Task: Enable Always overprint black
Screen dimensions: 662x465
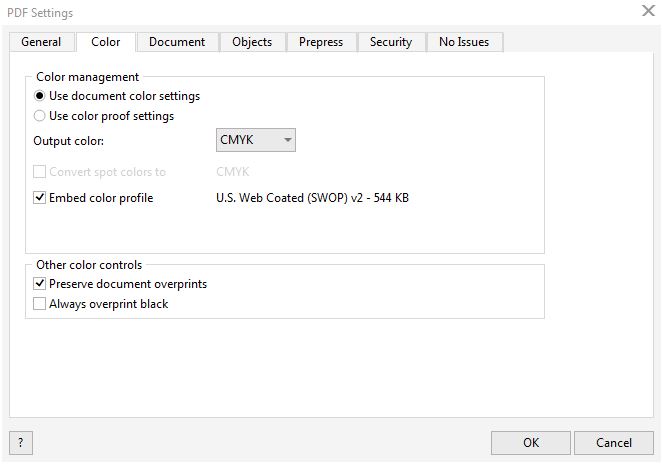Action: coord(39,304)
